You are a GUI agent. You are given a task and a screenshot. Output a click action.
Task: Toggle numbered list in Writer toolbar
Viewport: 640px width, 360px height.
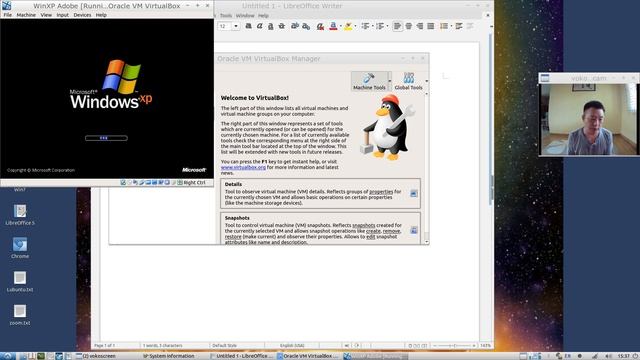coord(380,26)
